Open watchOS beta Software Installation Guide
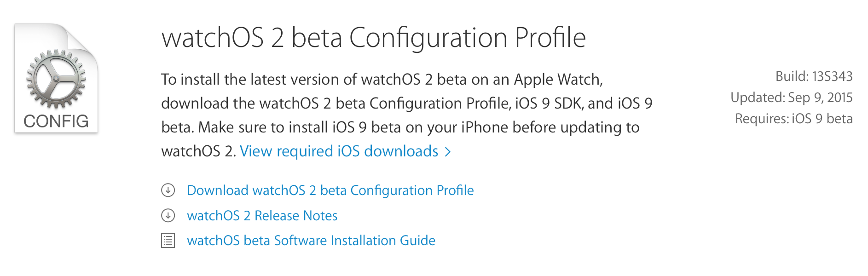 (x=311, y=240)
